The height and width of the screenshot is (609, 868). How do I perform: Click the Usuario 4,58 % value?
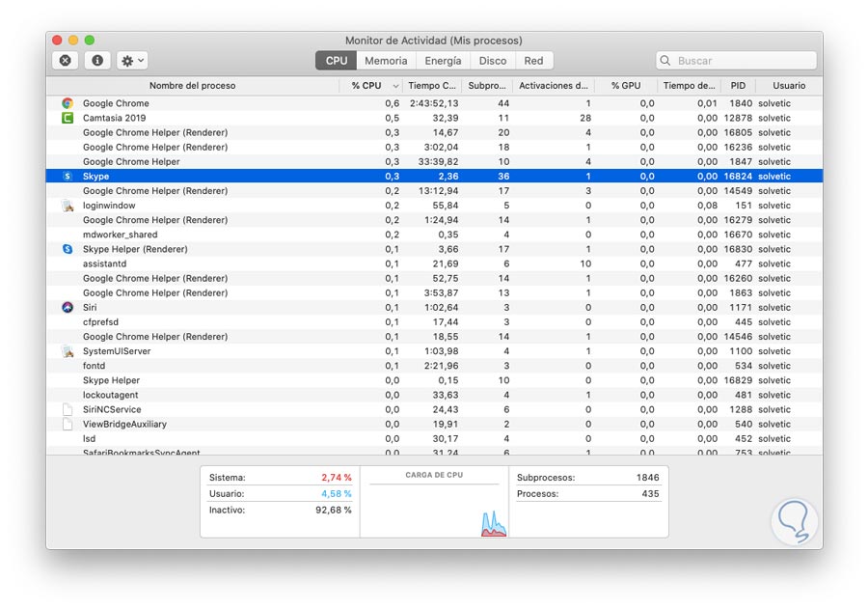336,494
